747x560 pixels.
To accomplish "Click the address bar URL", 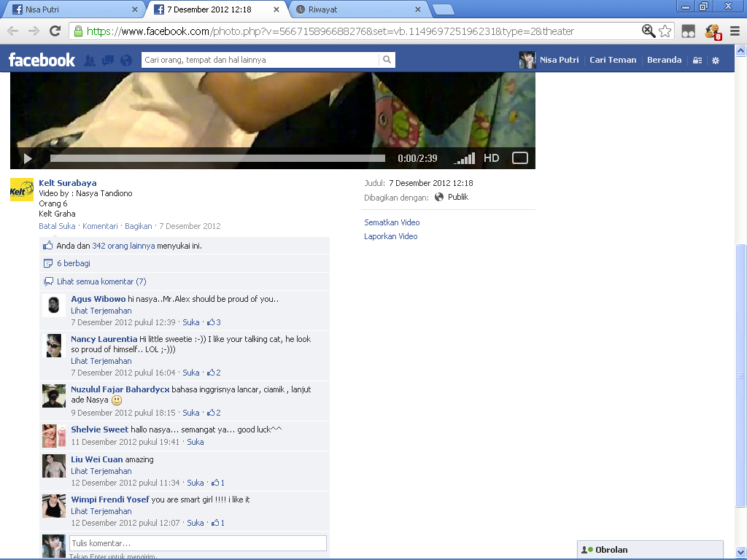I will [x=330, y=31].
